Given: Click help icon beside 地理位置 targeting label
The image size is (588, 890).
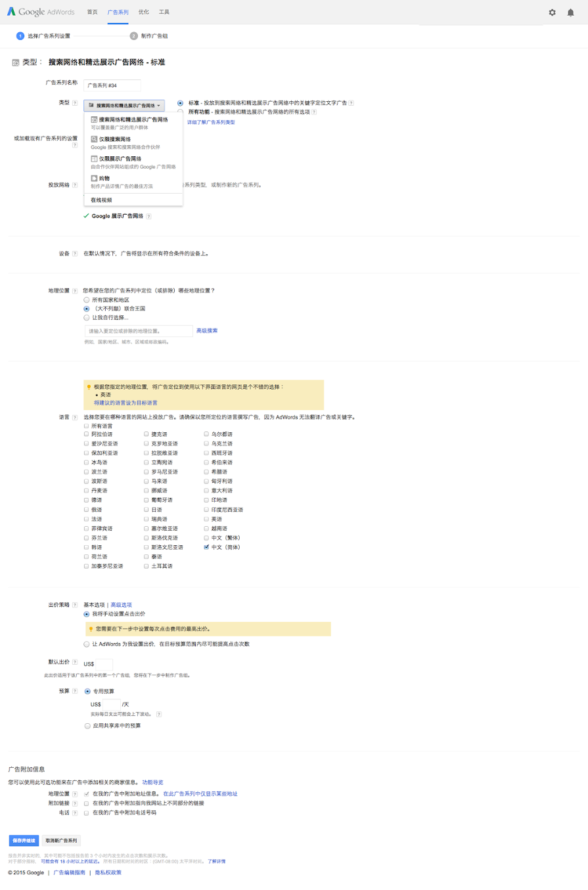Looking at the screenshot, I should coord(75,290).
